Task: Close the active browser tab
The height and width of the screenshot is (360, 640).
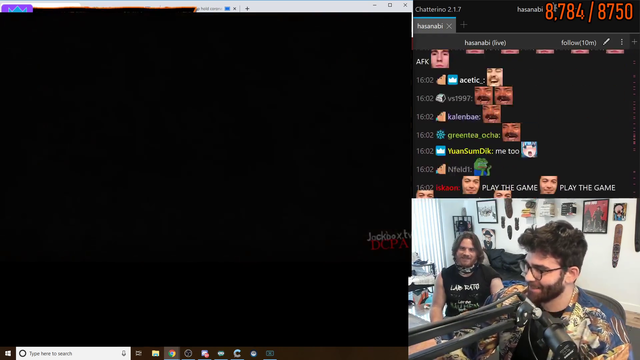Action: tap(235, 8)
